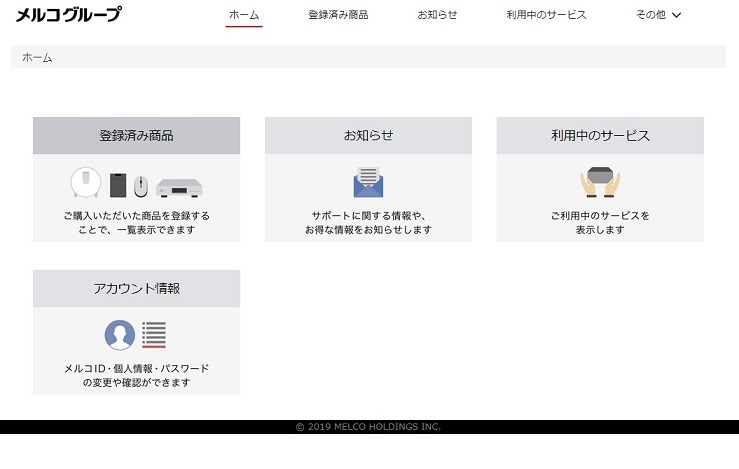
Task: Open the 登録済み商品 card header
Action: point(136,135)
